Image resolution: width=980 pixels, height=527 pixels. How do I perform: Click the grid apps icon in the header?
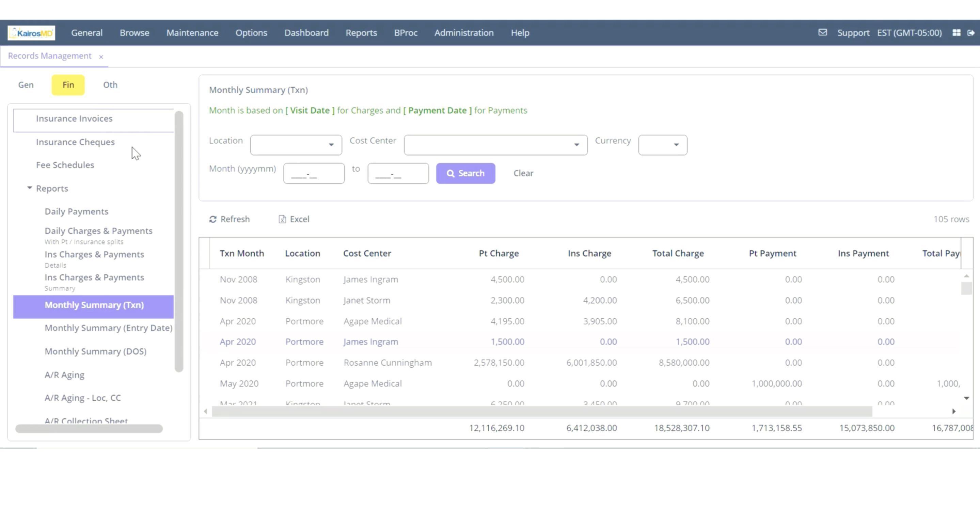pyautogui.click(x=957, y=33)
